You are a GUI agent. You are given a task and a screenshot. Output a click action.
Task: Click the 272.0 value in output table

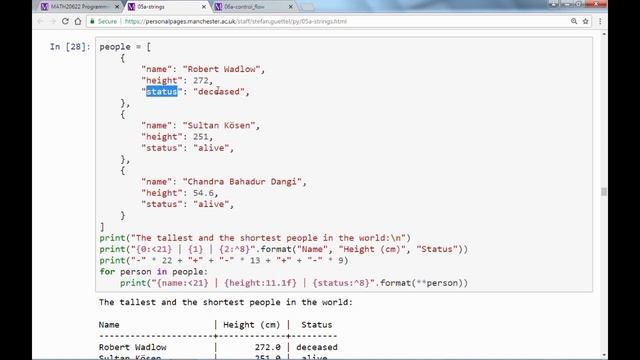268,347
